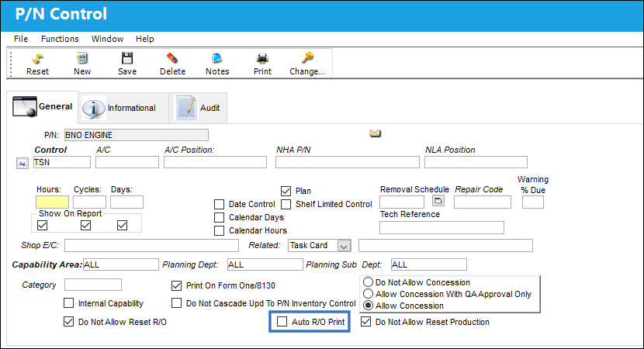Check the Calendar Days checkbox

[220, 217]
